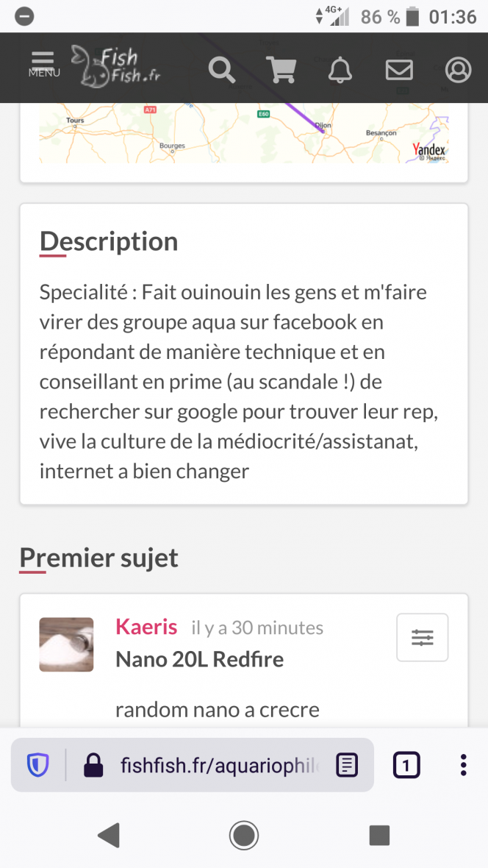Open the browser three-dot menu

click(463, 765)
